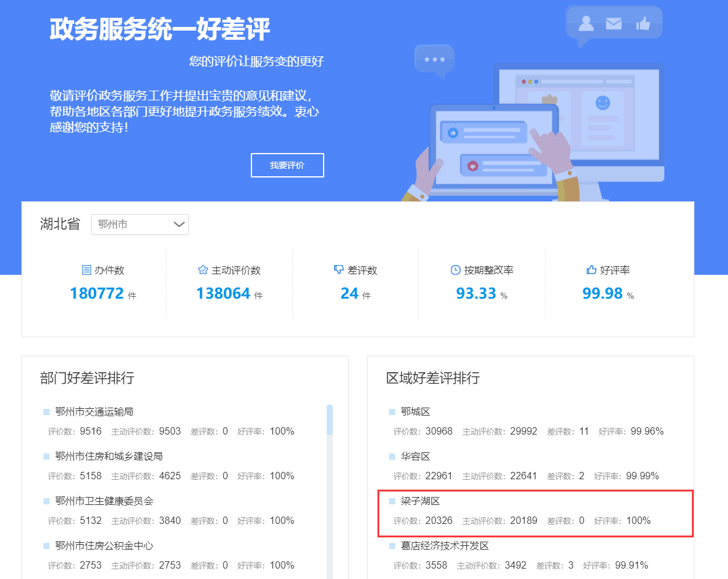Click the three-dot chat bubble icon

point(434,61)
